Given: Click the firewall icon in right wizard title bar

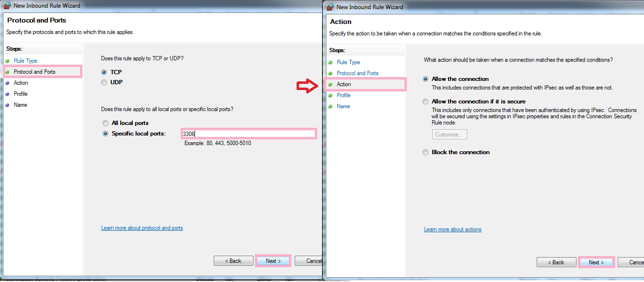Looking at the screenshot, I should click(330, 7).
